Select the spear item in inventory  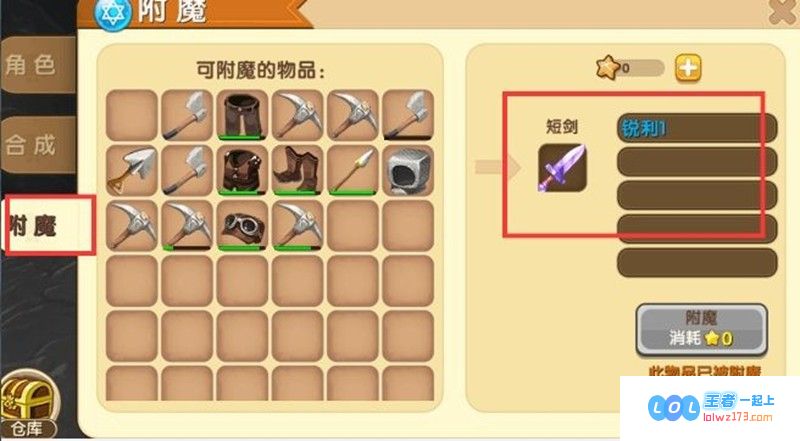[x=353, y=170]
